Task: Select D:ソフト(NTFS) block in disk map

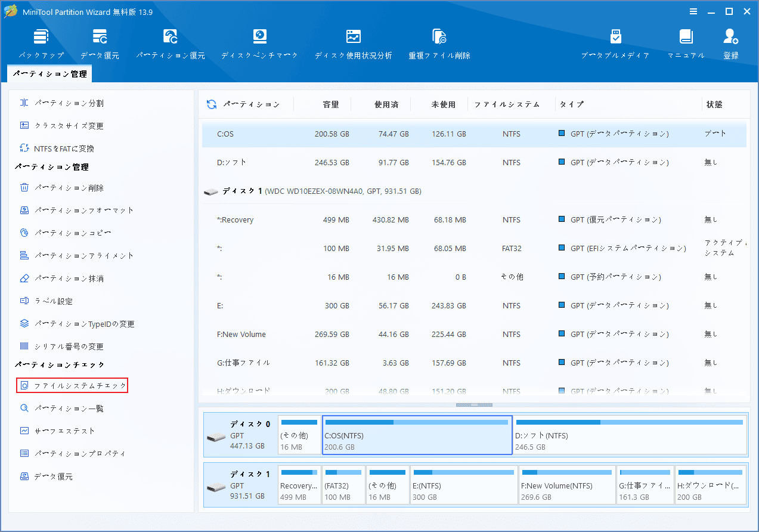Action: coord(630,435)
